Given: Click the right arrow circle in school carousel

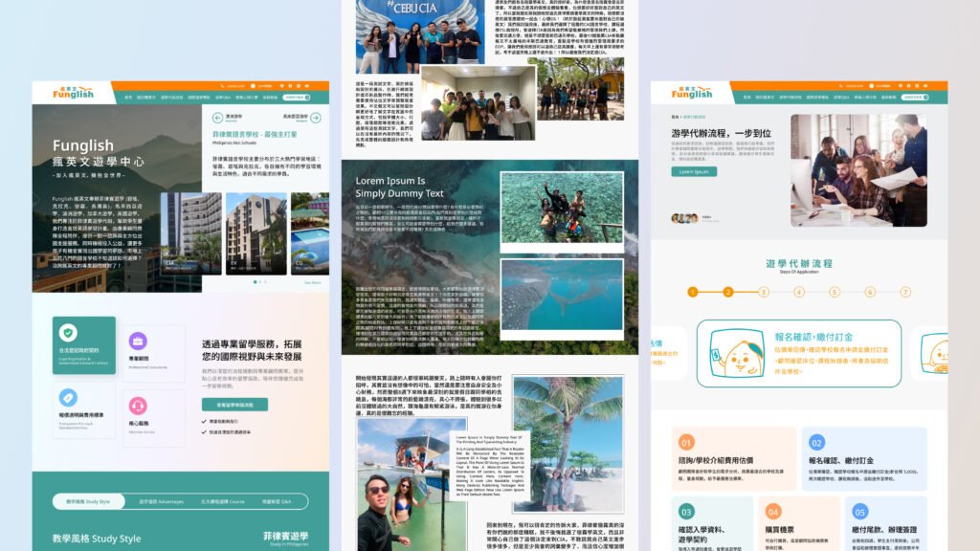Looking at the screenshot, I should pos(315,119).
